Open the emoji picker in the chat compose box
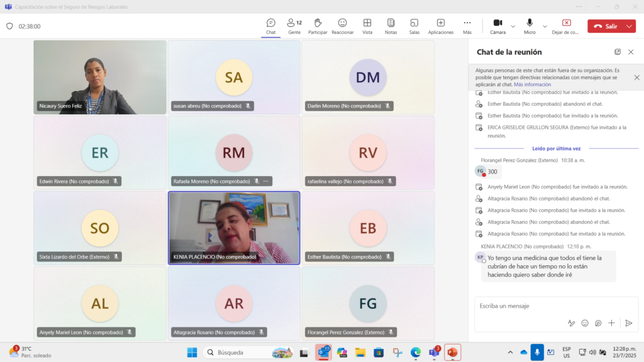Viewport: 644px width, 362px height. [585, 323]
